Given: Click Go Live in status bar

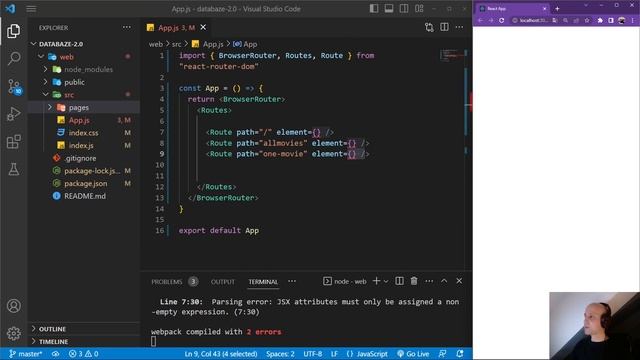Looking at the screenshot, I should click(x=413, y=354).
